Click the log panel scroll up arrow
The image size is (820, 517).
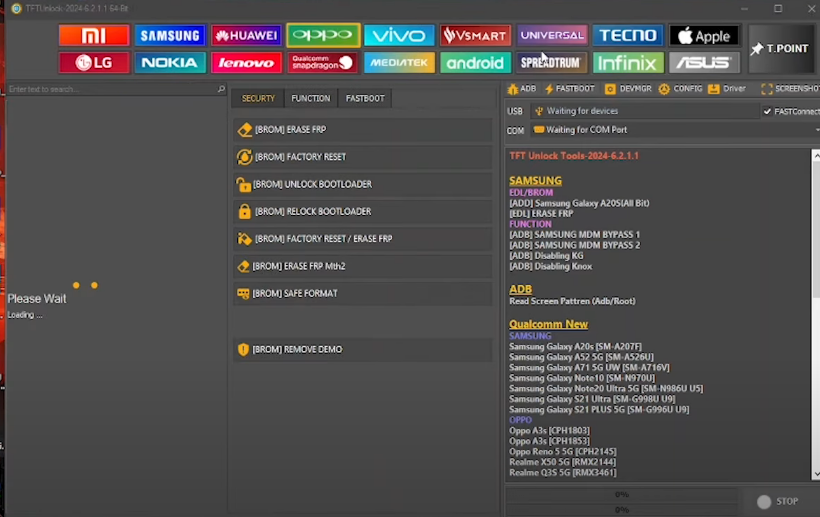tap(816, 155)
